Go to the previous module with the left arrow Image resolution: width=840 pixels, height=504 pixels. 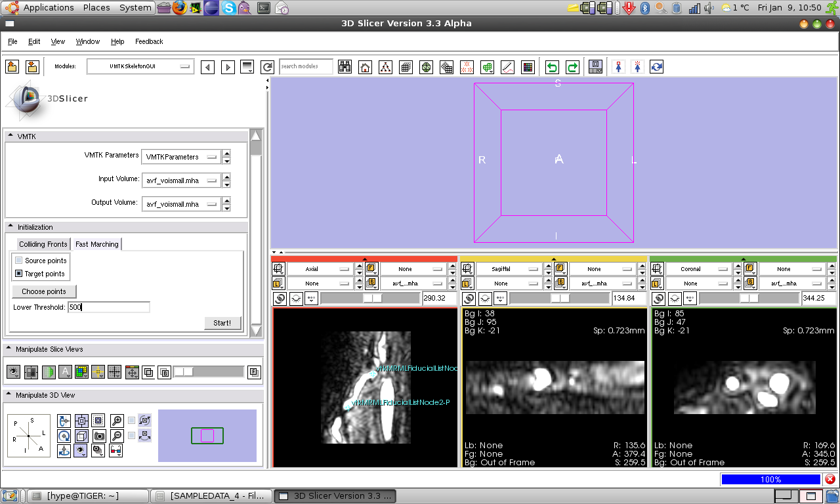point(207,67)
